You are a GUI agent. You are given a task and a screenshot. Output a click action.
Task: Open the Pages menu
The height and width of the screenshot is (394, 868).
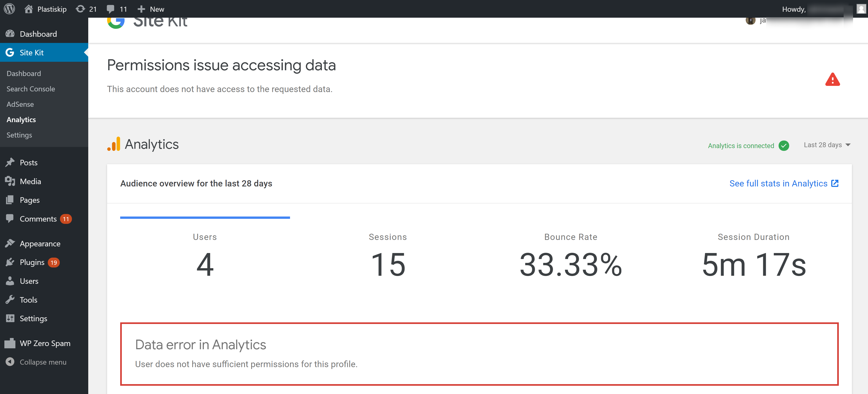[44, 200]
